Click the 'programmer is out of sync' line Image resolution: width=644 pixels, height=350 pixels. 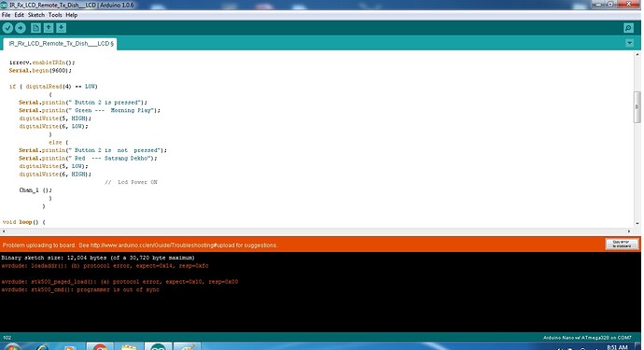[x=80, y=289]
